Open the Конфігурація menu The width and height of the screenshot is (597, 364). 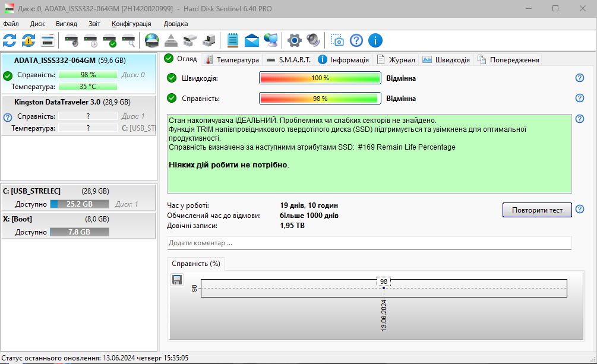click(131, 24)
